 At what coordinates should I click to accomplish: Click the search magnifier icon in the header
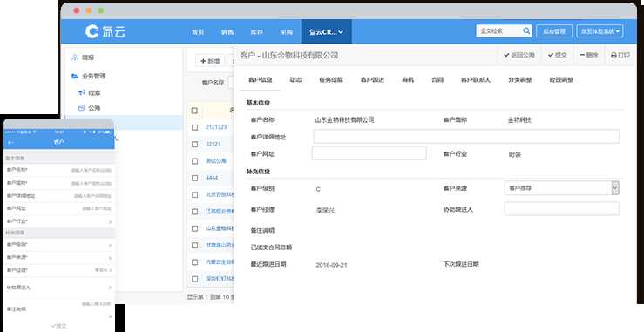(x=526, y=30)
